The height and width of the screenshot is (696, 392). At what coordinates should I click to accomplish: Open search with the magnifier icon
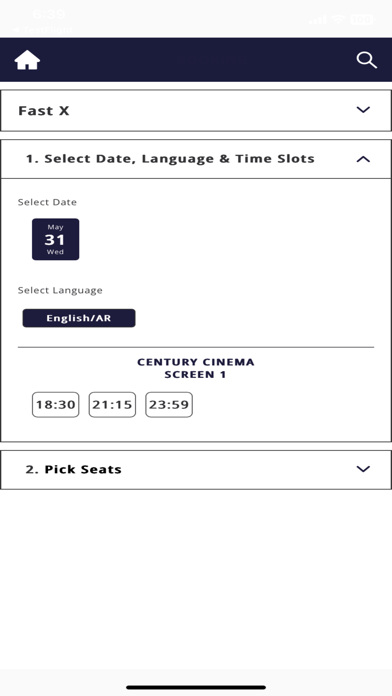367,60
